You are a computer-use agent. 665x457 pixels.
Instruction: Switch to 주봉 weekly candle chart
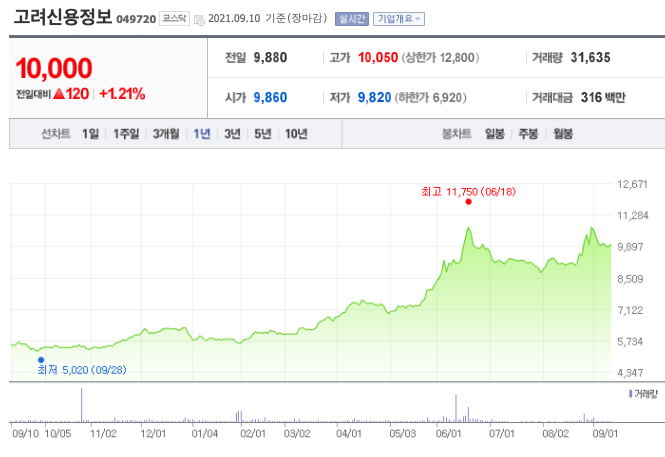coord(528,134)
